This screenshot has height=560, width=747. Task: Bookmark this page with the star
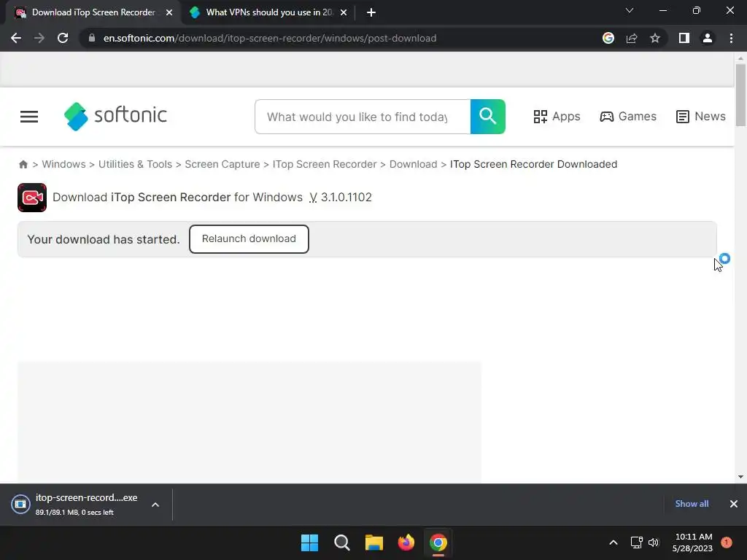655,38
